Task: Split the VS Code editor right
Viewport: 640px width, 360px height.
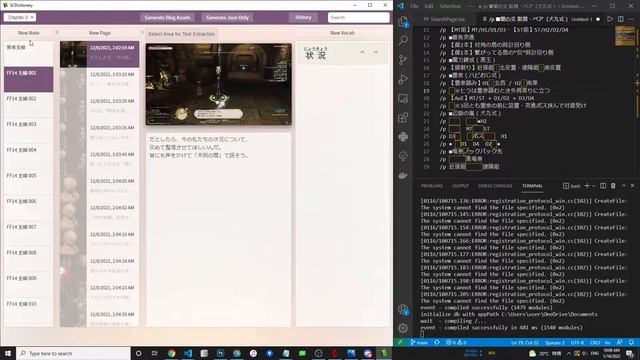Action: (620, 19)
